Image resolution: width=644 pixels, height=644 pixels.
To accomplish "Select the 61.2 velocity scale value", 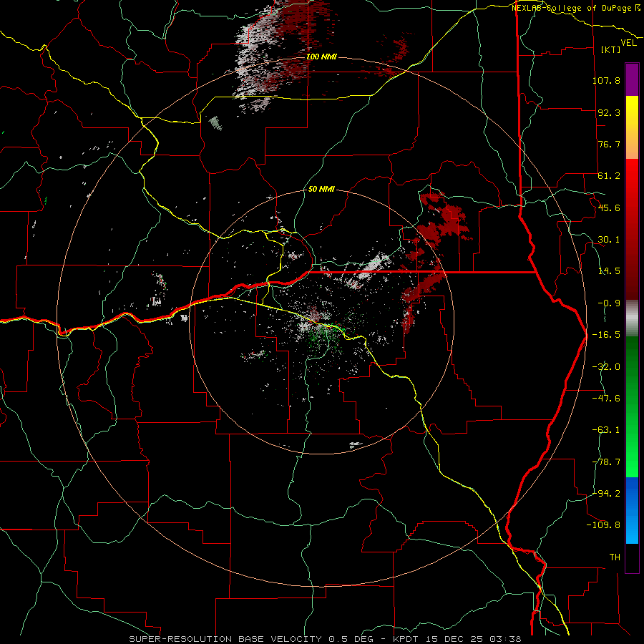I will click(x=609, y=176).
